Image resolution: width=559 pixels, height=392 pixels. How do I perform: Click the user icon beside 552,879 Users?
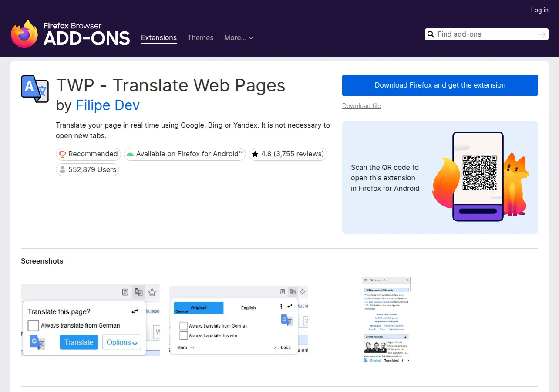tap(62, 170)
